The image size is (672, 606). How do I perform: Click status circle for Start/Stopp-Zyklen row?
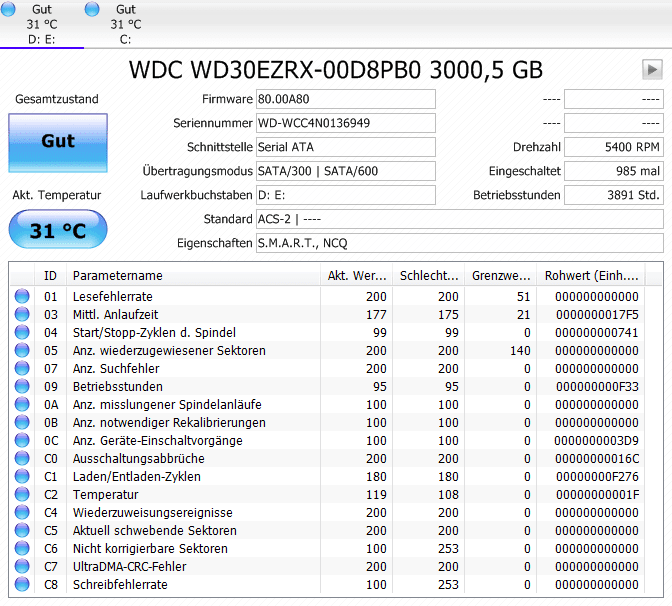click(22, 332)
